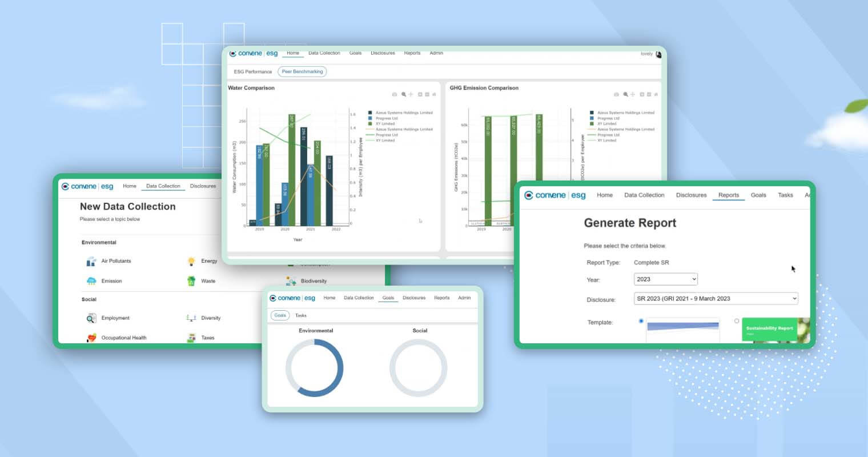The image size is (868, 457).
Task: Go to the Disclosures menu item
Action: (x=691, y=195)
